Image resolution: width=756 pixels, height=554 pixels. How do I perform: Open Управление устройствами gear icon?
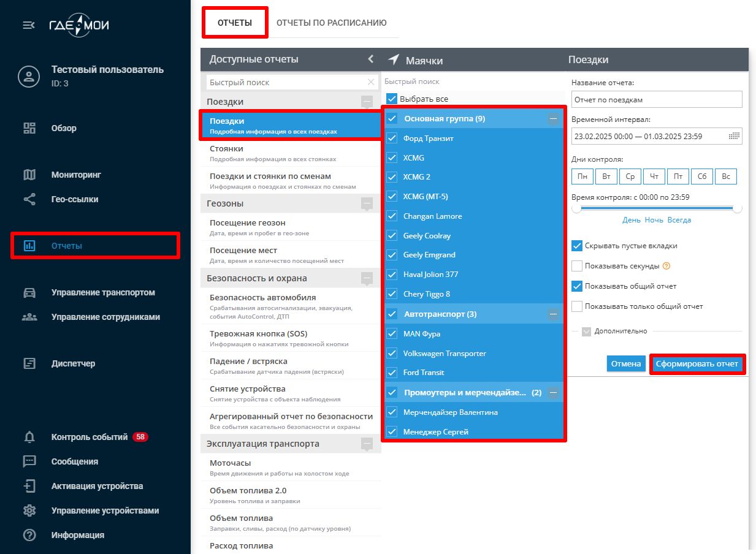(x=29, y=510)
